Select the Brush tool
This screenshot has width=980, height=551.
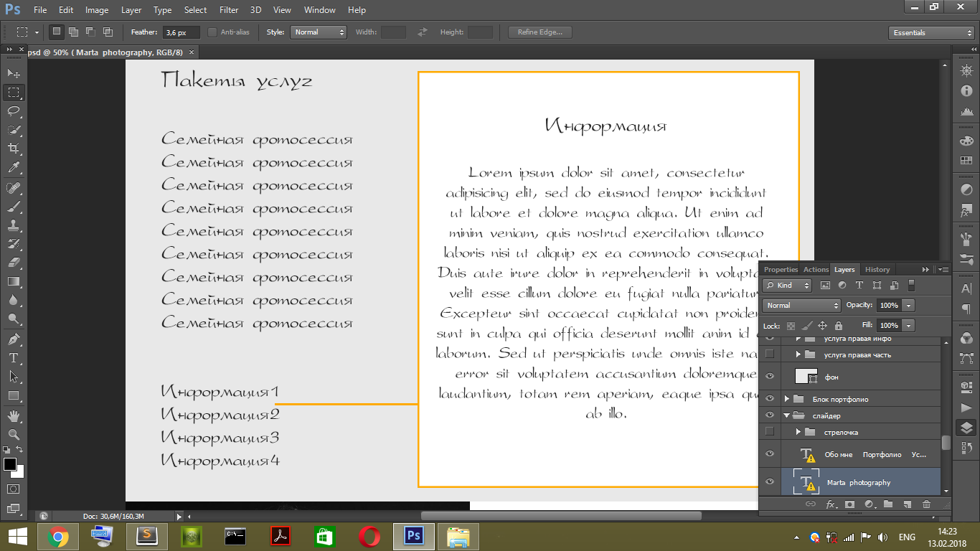(x=14, y=207)
